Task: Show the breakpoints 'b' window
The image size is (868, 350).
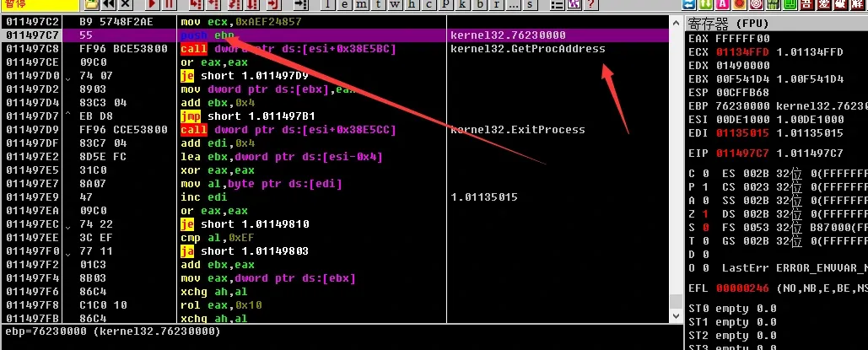Action: 480,4
